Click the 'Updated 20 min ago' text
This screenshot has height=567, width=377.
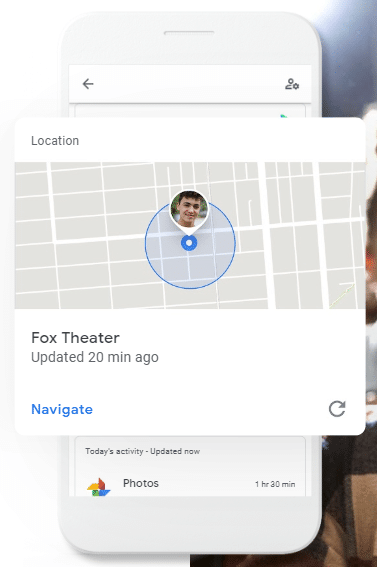95,357
